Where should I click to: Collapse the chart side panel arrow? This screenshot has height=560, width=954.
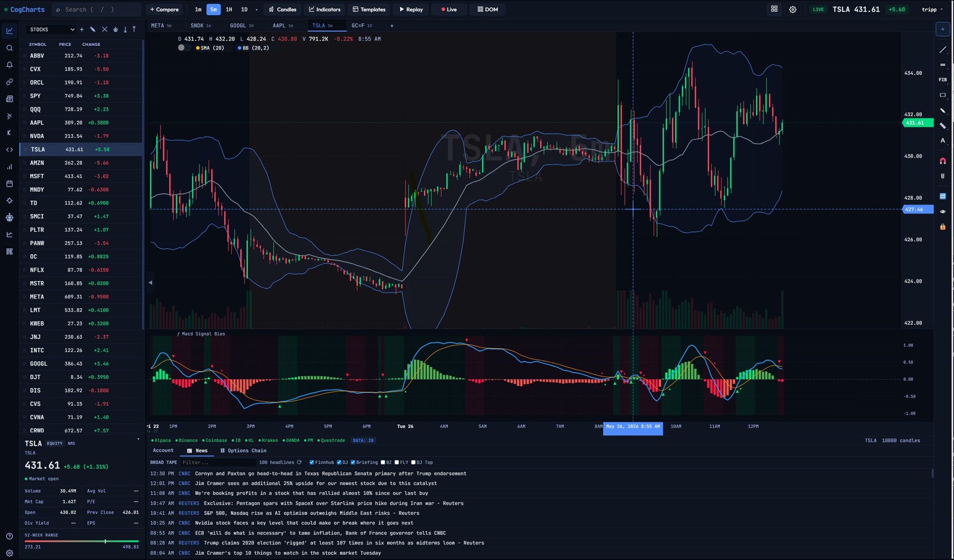tap(150, 282)
